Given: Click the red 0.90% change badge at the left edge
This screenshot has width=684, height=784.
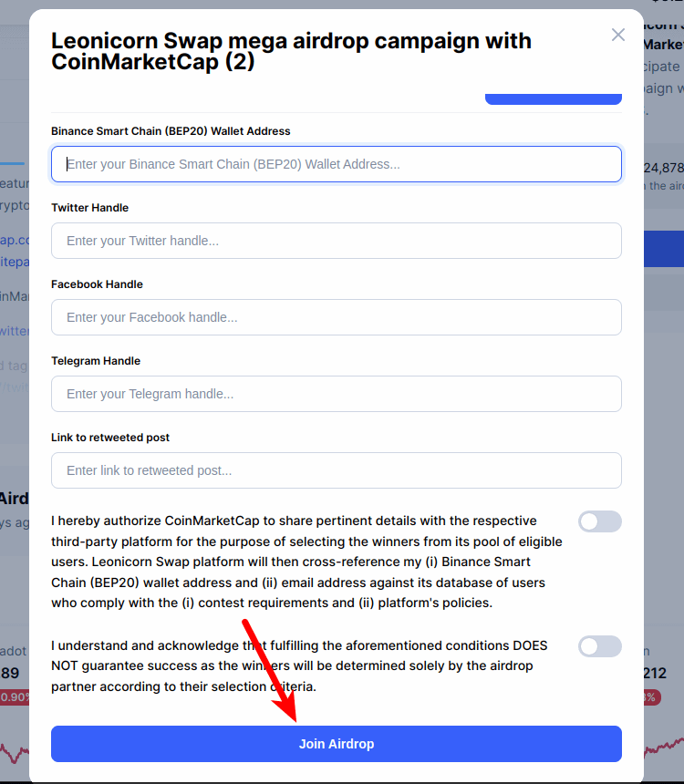Looking at the screenshot, I should point(15,697).
